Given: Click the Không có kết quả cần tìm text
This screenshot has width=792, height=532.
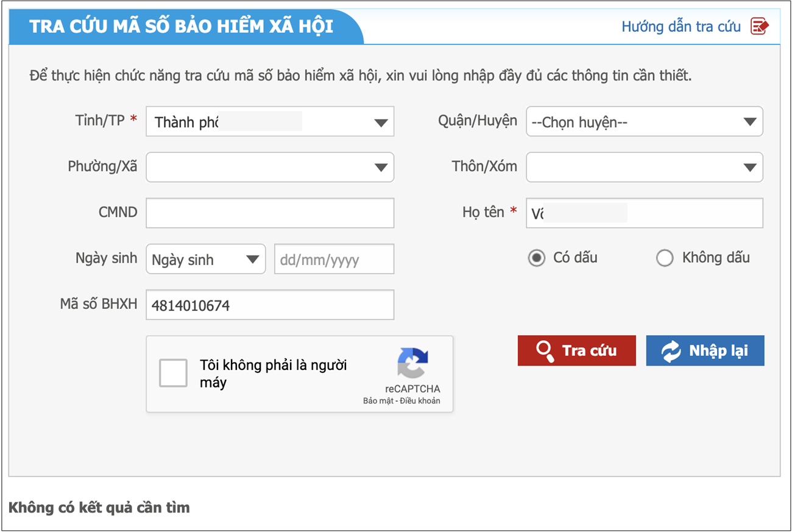Looking at the screenshot, I should point(99,507).
